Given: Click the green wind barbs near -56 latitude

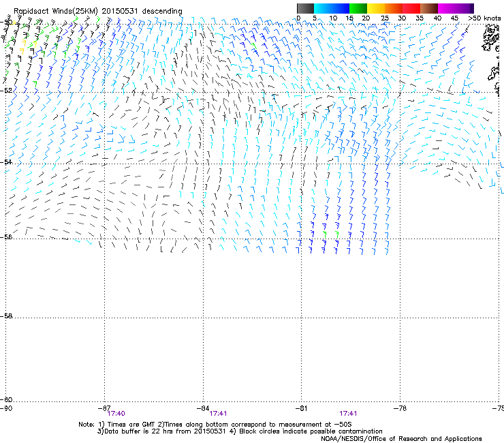Looking at the screenshot, I should point(331,234).
